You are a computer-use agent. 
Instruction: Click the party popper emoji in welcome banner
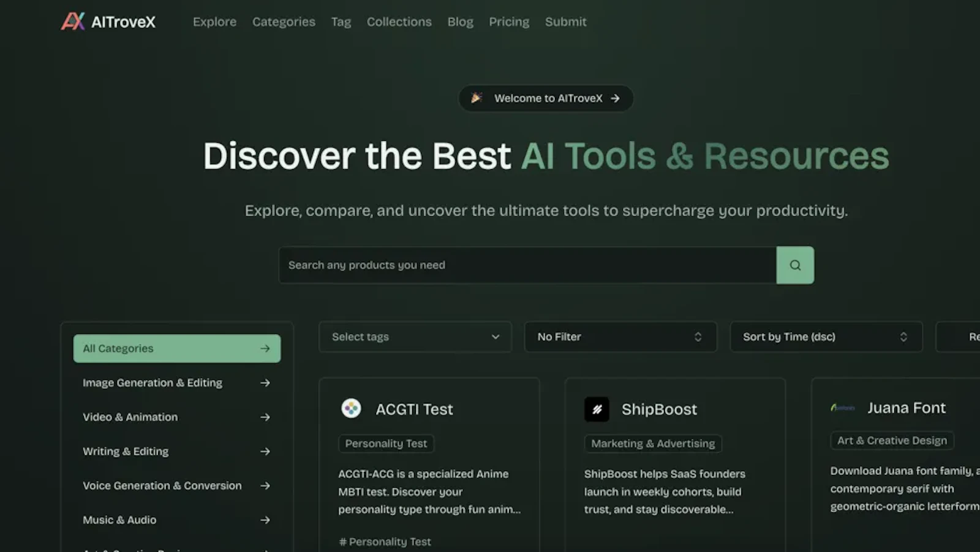click(x=477, y=97)
